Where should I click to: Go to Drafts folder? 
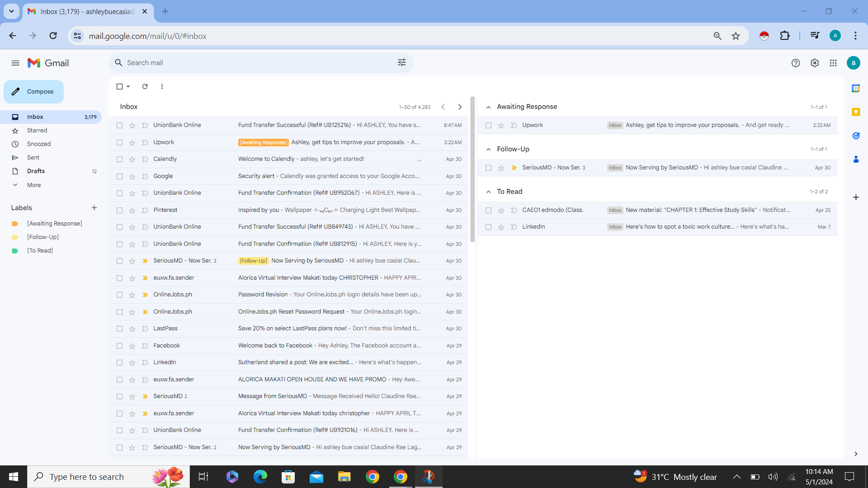coord(36,171)
